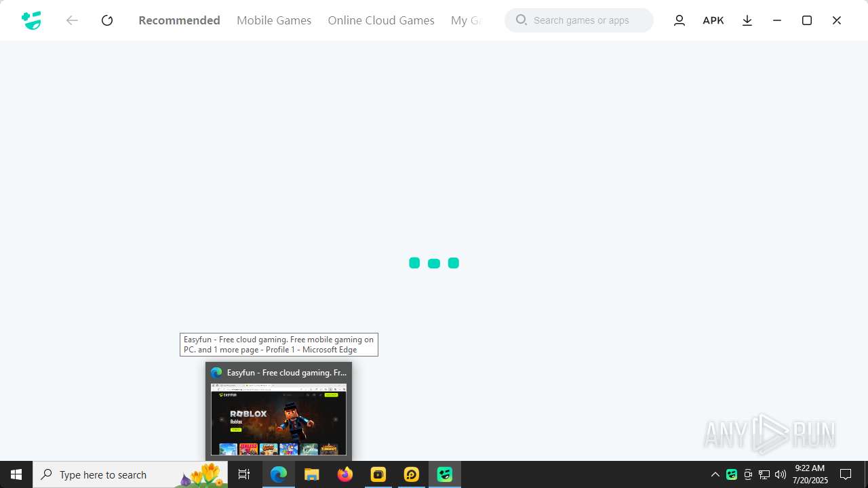Open the downloads icon

coord(747,20)
